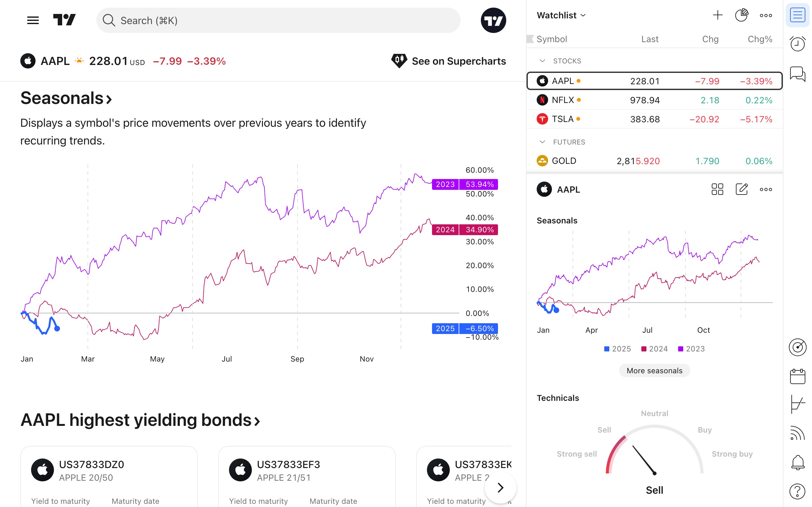Collapse the FUTURES section

coord(542,142)
